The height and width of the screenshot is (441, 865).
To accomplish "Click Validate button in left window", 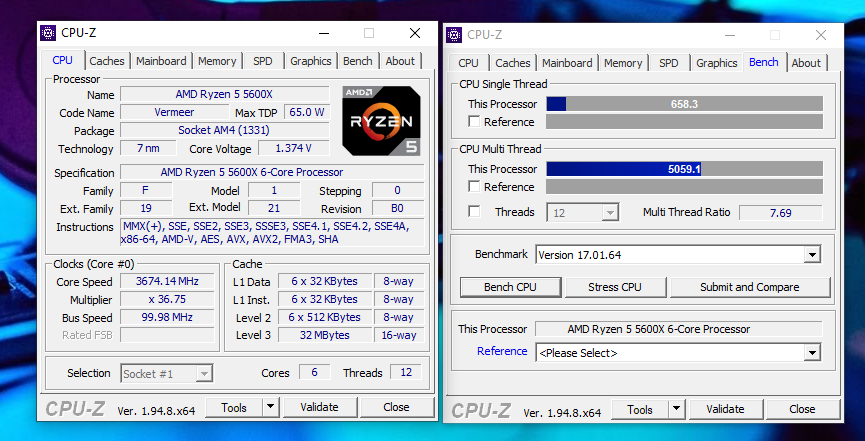I will click(x=319, y=407).
